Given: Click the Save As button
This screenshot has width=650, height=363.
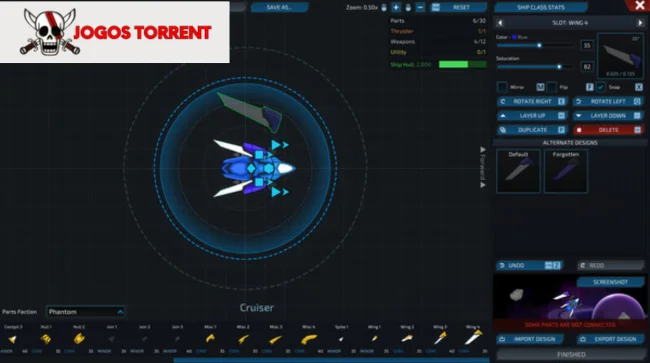Looking at the screenshot, I should [279, 7].
